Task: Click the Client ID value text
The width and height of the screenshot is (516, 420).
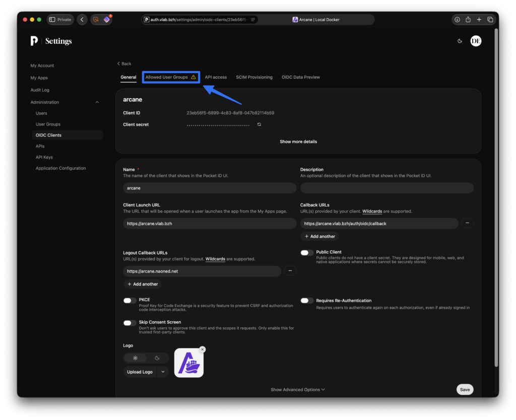Action: [230, 113]
